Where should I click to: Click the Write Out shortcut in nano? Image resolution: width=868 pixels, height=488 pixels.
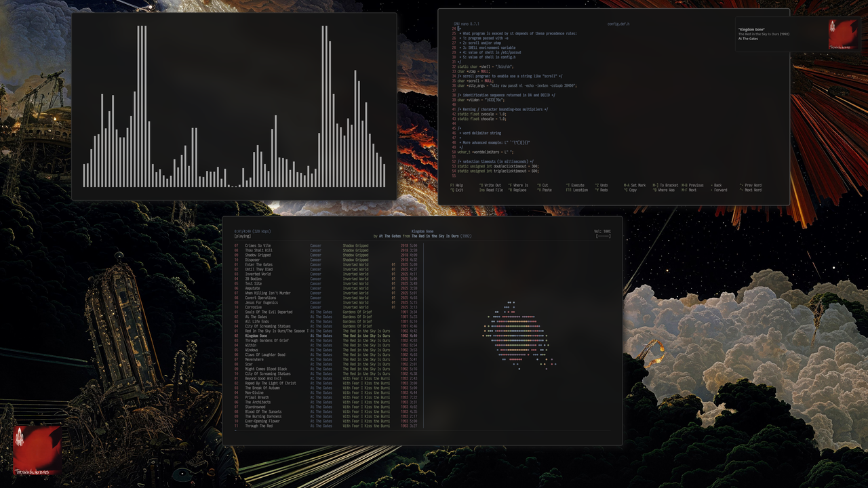490,185
